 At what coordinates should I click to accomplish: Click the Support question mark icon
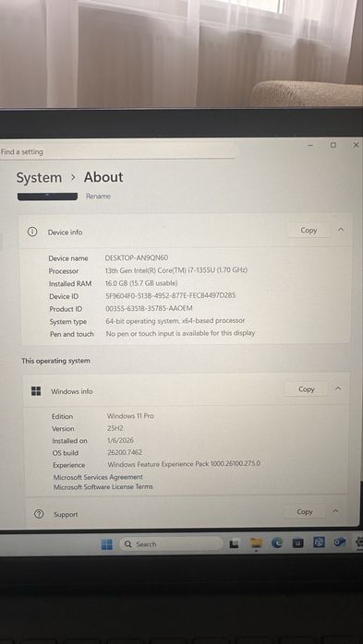pyautogui.click(x=39, y=514)
